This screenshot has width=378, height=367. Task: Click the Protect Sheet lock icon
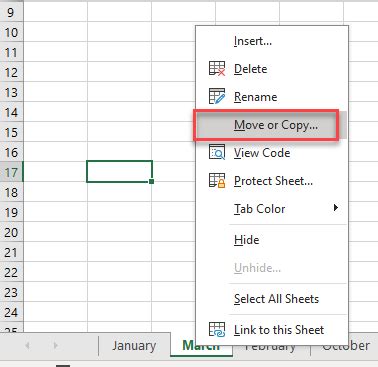coord(217,180)
